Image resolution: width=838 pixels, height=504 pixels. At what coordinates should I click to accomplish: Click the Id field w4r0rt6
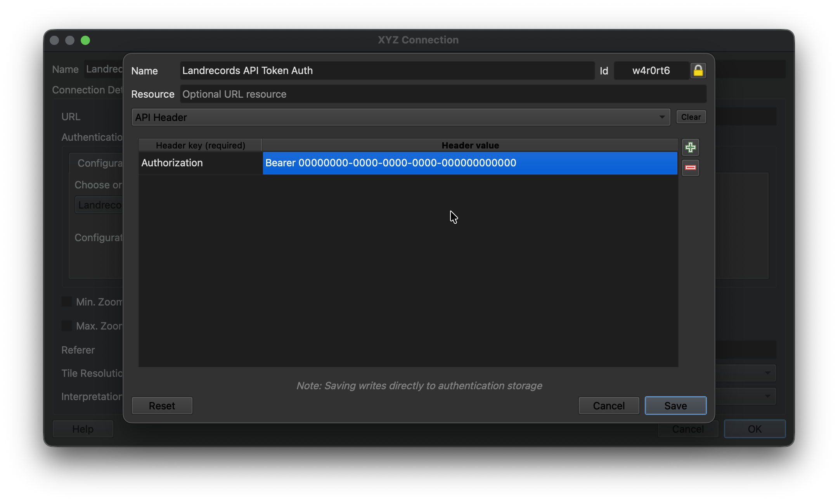pyautogui.click(x=651, y=71)
